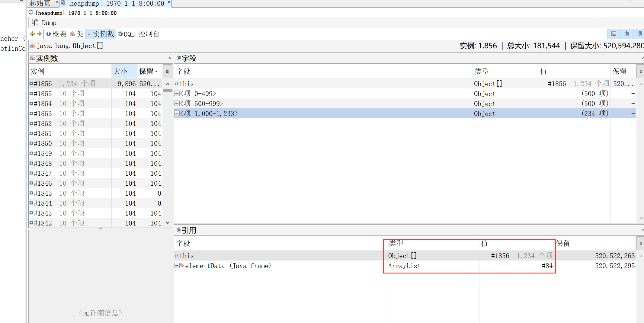Screen dimensions: 644x323
Task: Expand the 项 0-499 node
Action: pos(177,94)
